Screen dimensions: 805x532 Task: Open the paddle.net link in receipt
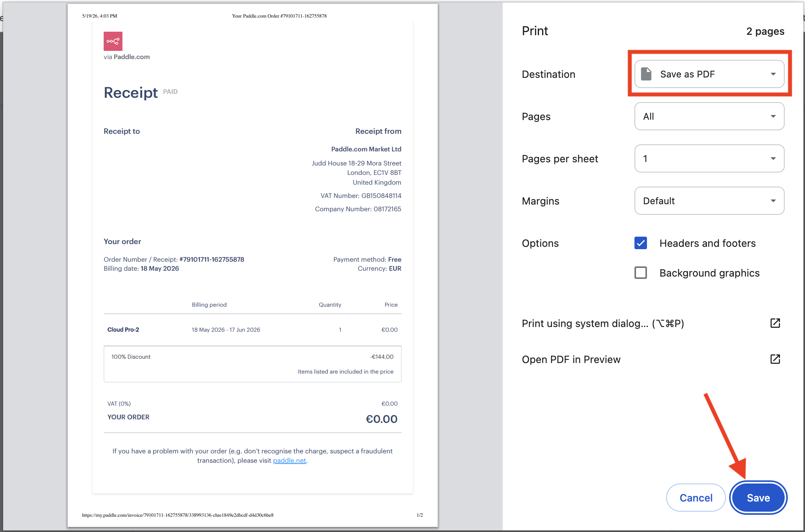(289, 460)
